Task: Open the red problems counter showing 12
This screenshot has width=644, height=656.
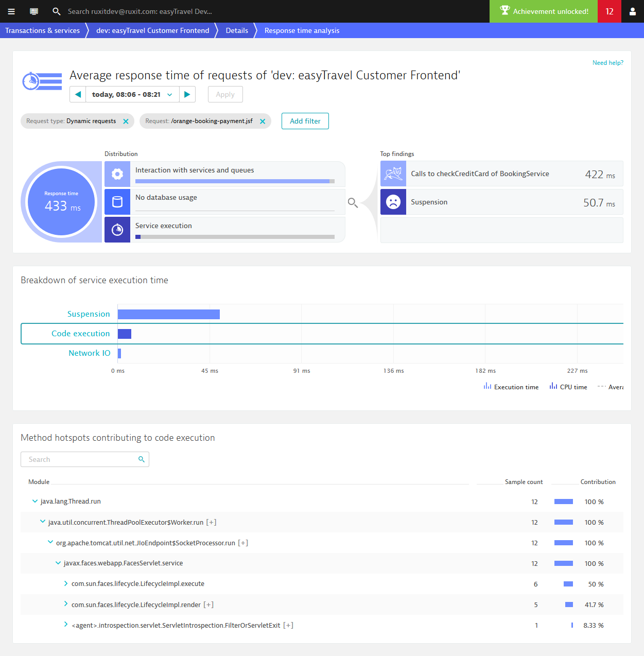Action: tap(610, 11)
